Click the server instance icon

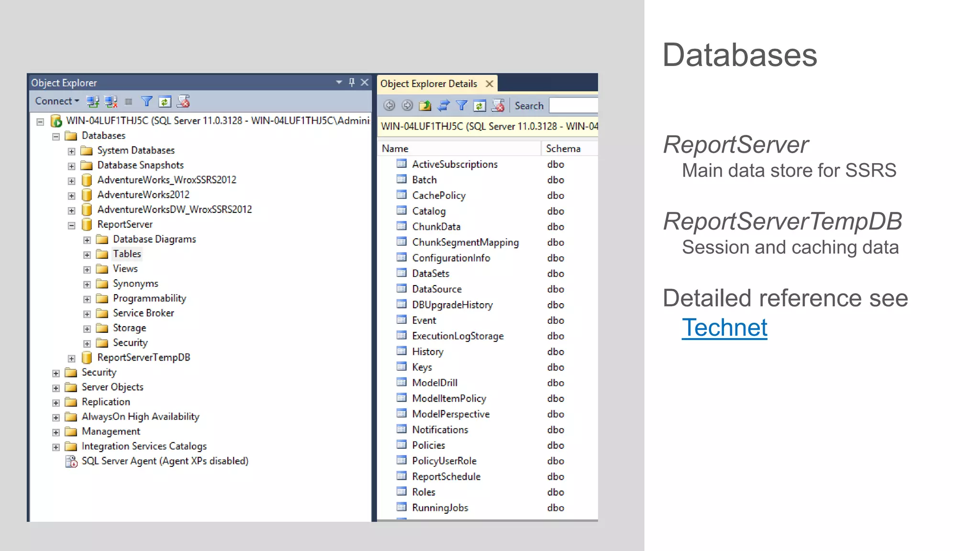(56, 121)
